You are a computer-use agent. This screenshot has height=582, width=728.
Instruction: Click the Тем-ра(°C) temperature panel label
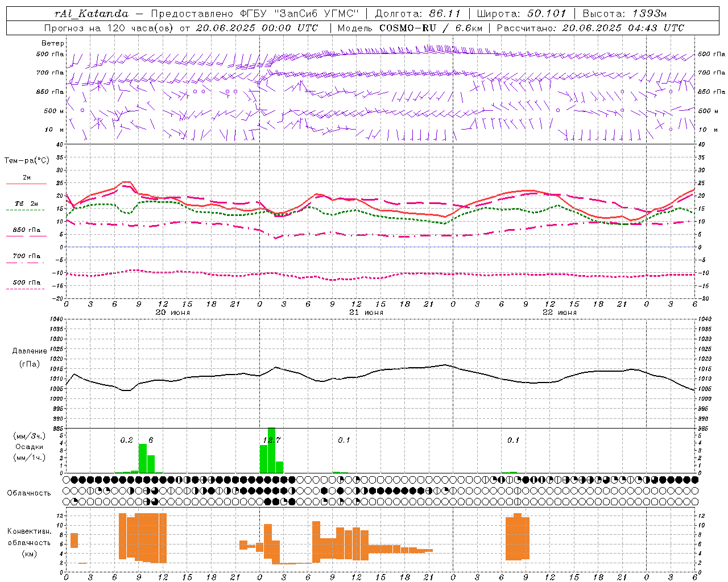27,160
